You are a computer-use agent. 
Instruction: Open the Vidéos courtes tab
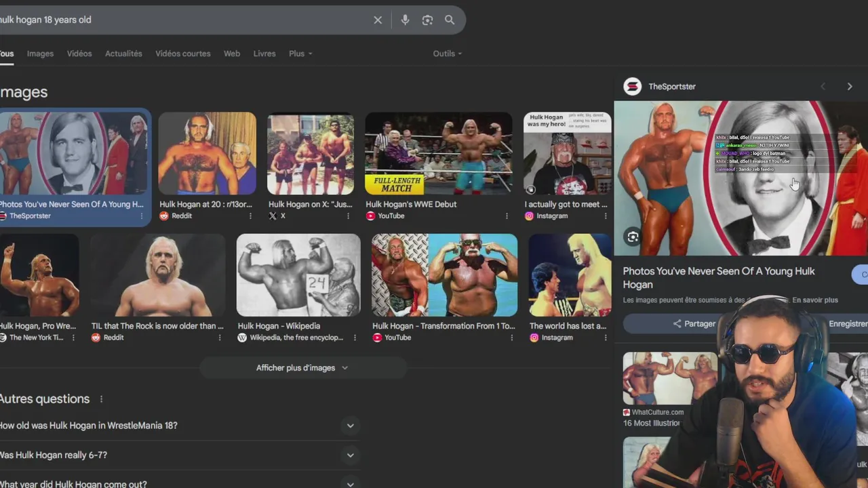pyautogui.click(x=183, y=54)
